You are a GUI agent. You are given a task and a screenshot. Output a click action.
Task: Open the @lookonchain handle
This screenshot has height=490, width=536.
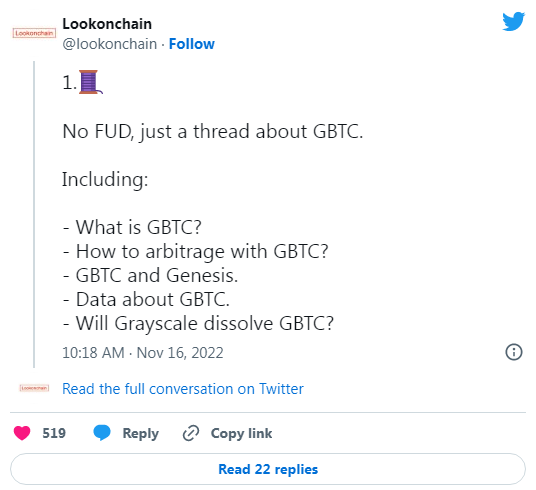pyautogui.click(x=110, y=44)
